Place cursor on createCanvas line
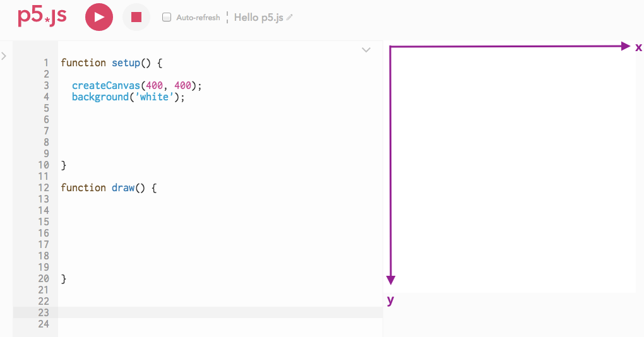This screenshot has width=644, height=337. point(137,85)
